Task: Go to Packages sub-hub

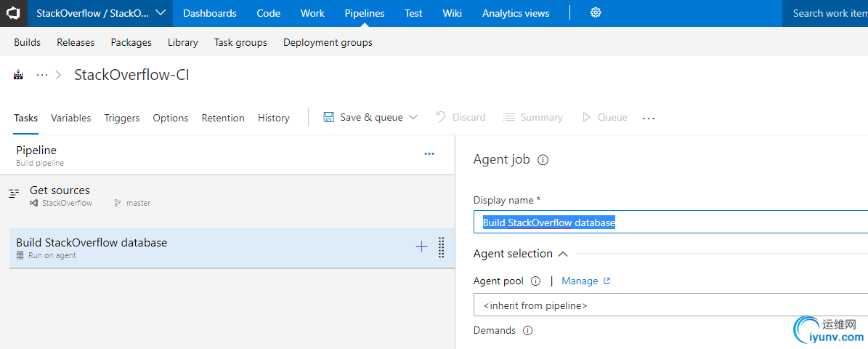Action: (131, 42)
